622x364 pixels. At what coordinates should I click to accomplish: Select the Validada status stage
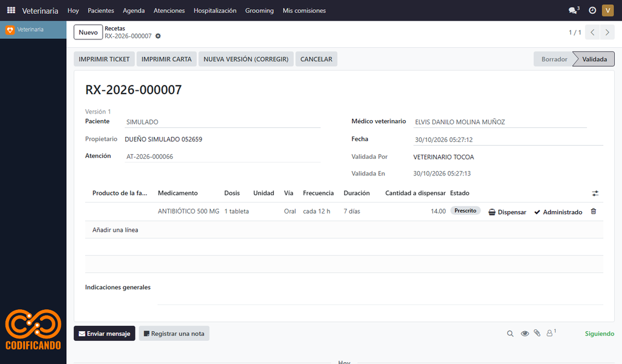[x=594, y=59]
